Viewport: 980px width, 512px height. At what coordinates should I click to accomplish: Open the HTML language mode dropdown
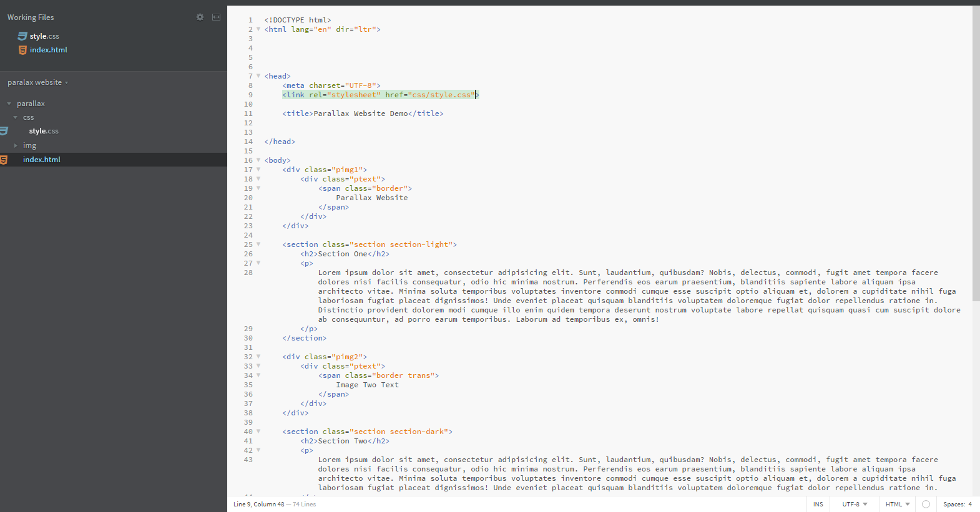[897, 505]
